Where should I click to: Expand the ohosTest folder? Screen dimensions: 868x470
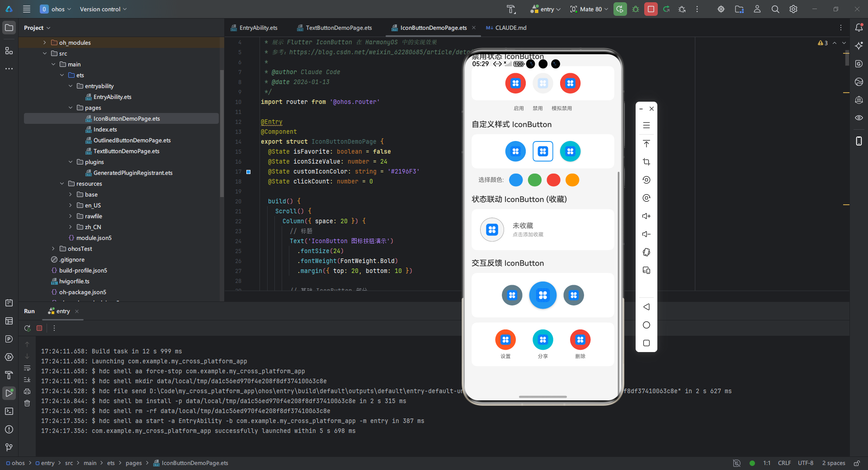click(53, 249)
